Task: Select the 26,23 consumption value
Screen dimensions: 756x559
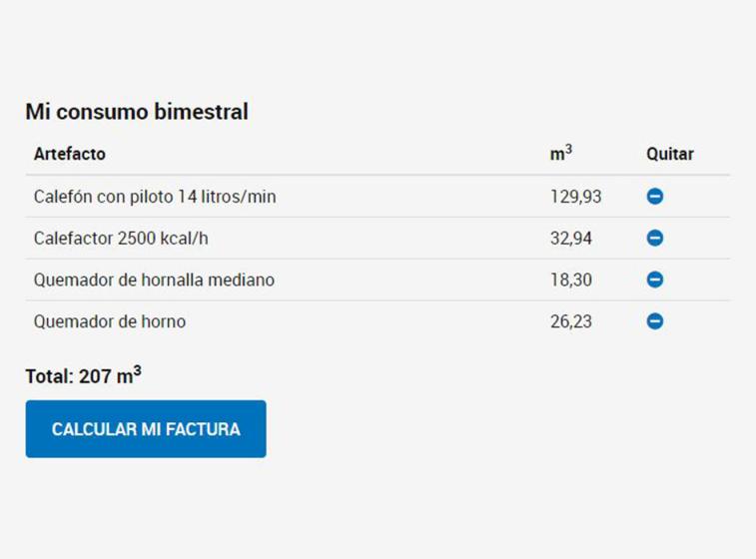Action: [x=571, y=321]
